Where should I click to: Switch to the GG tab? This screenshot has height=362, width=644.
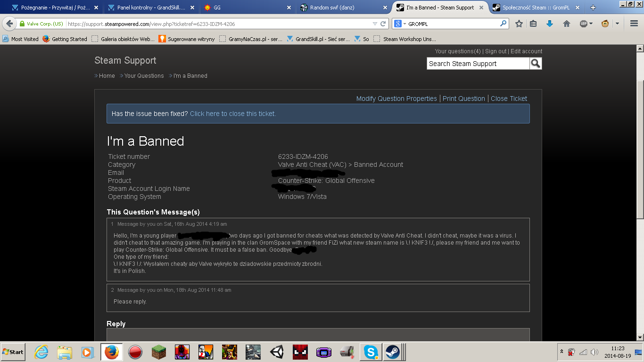(247, 8)
